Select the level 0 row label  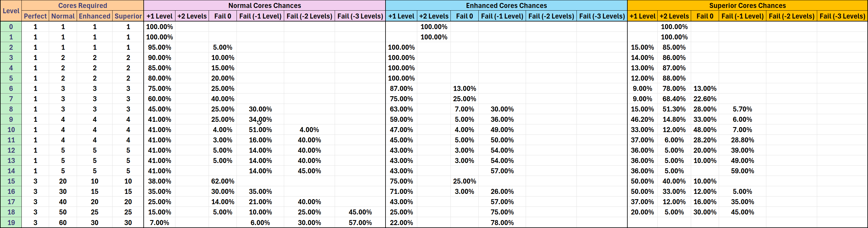pyautogui.click(x=11, y=27)
